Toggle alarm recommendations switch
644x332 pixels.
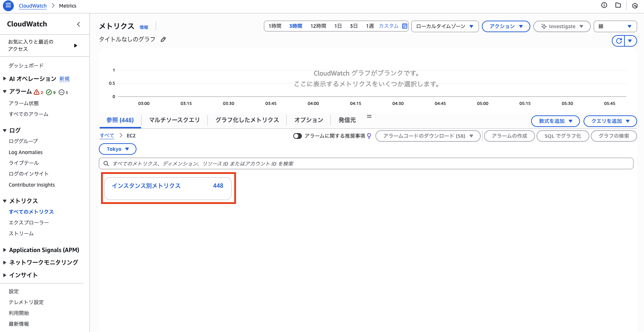click(298, 136)
